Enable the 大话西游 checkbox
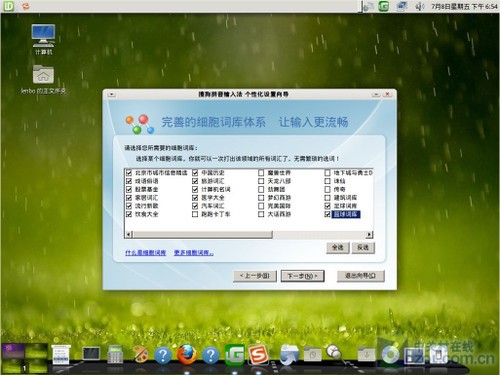Screen dimensions: 500x375 point(261,214)
